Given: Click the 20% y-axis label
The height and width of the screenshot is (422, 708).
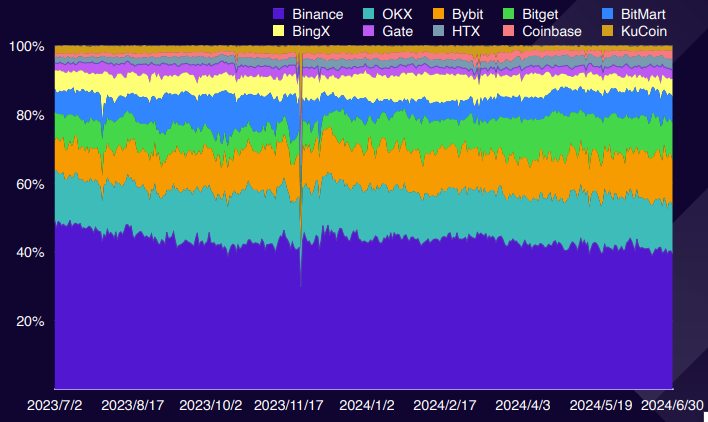Looking at the screenshot, I should point(30,321).
